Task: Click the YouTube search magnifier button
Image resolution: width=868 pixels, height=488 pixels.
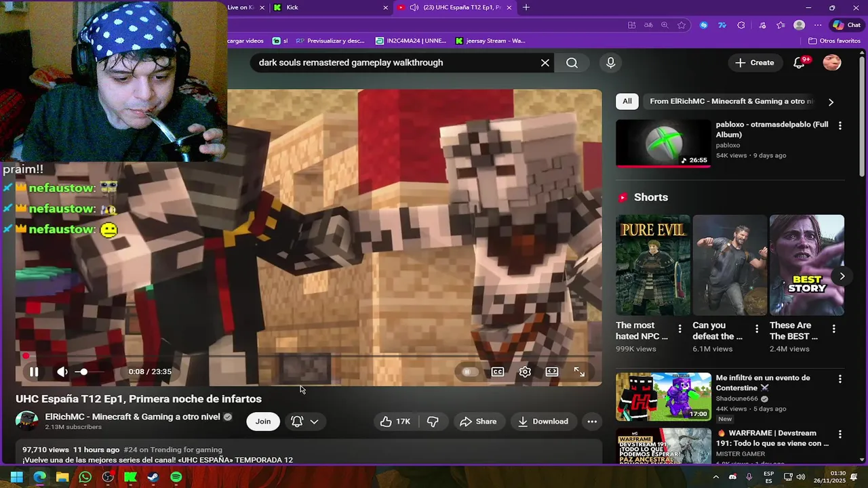Action: click(x=572, y=62)
